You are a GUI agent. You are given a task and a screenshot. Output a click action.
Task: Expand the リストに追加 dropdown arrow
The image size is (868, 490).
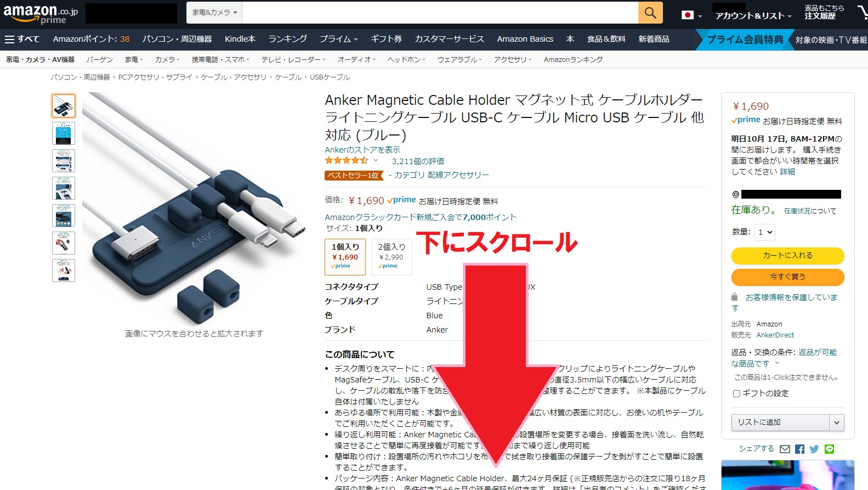click(836, 423)
